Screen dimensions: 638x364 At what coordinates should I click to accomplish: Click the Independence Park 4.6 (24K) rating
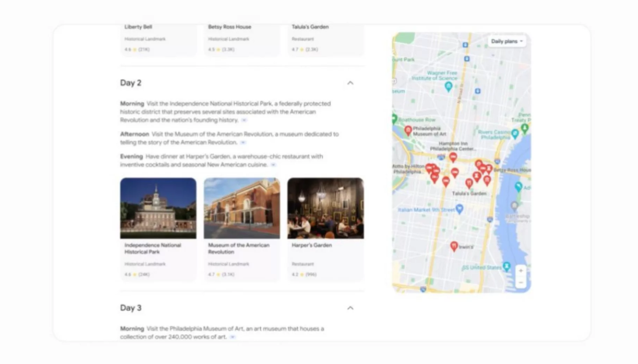pyautogui.click(x=137, y=274)
